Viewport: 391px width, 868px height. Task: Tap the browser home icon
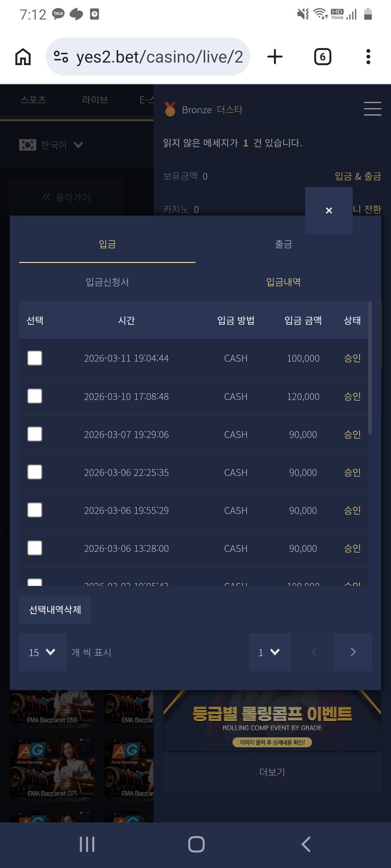click(23, 57)
